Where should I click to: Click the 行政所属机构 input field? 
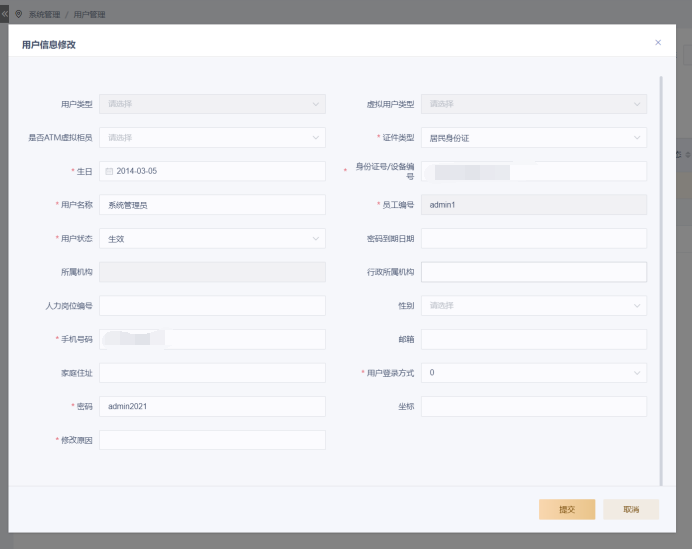coord(533,272)
